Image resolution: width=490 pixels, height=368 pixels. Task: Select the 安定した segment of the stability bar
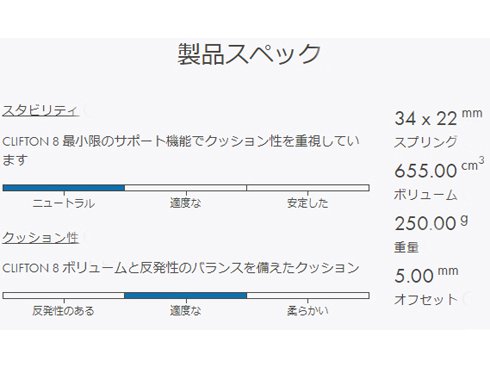(x=308, y=188)
